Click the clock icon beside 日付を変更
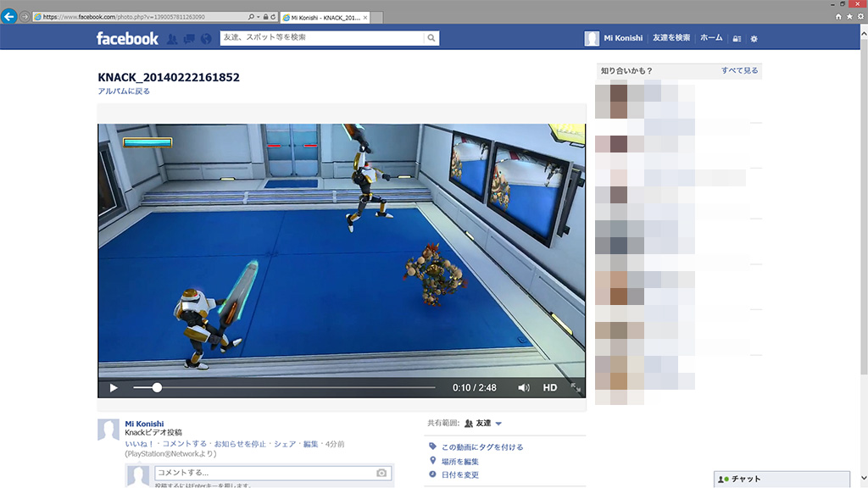 [x=432, y=474]
